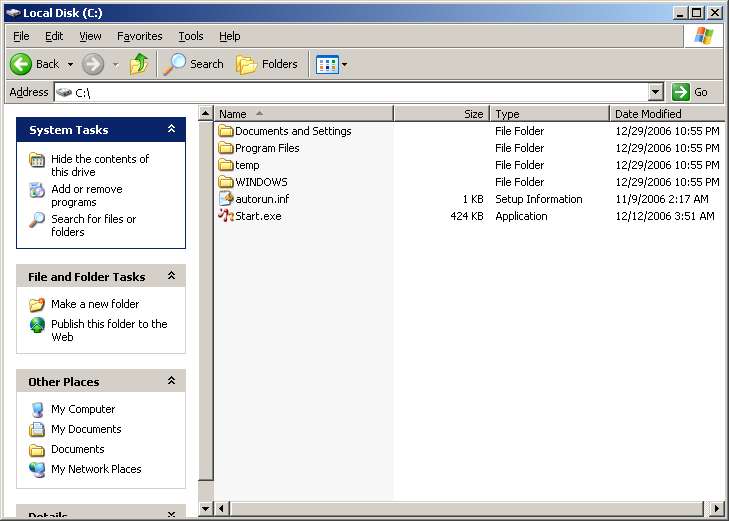
Task: Open the Views icon in toolbar
Action: pos(327,65)
